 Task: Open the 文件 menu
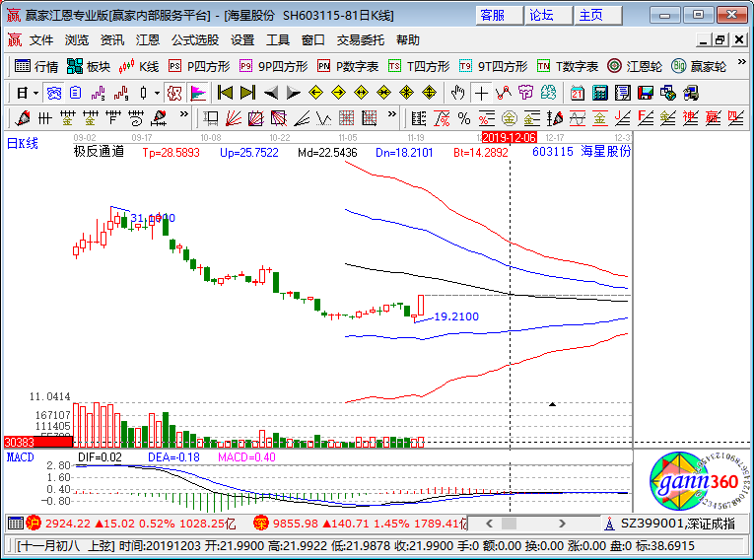(41, 40)
